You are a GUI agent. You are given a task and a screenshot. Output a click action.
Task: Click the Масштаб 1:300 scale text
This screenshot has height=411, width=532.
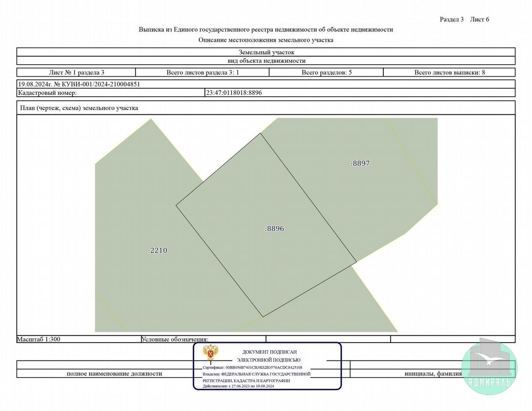click(x=39, y=339)
